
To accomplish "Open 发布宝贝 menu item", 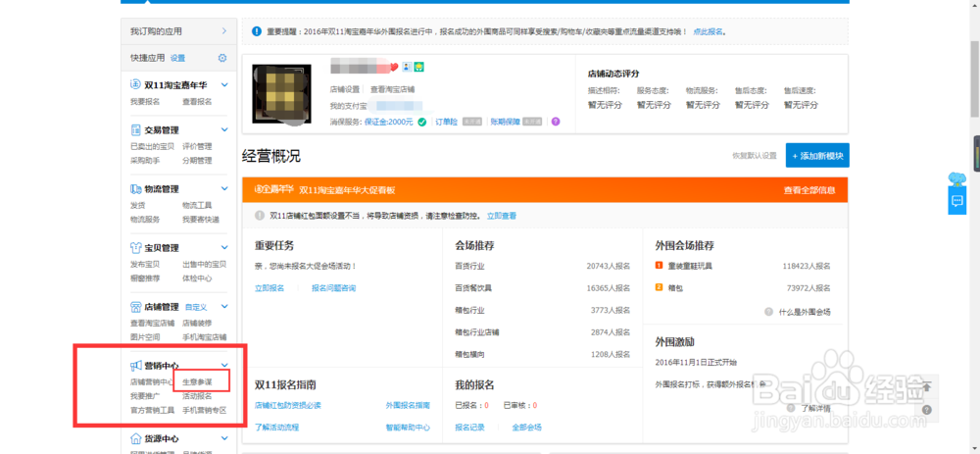I will (145, 264).
